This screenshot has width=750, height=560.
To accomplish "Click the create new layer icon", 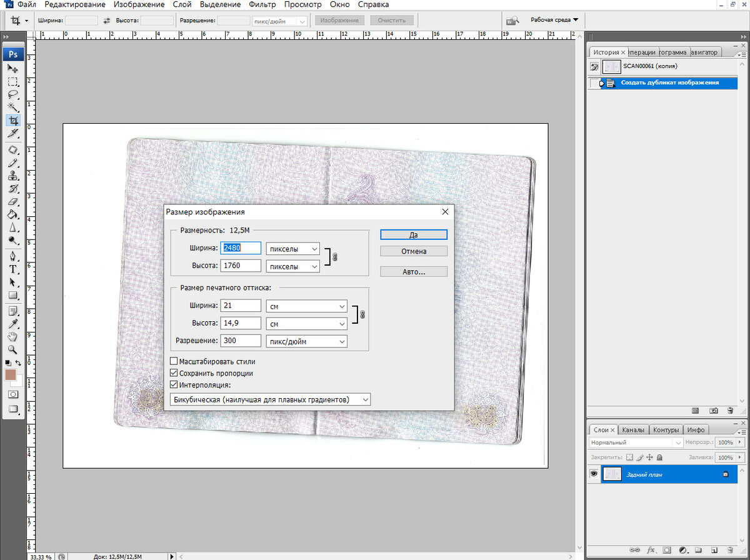I will [714, 551].
